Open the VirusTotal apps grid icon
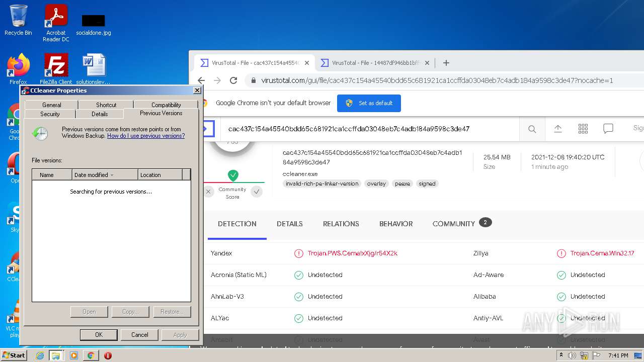This screenshot has width=644, height=362. (x=583, y=129)
